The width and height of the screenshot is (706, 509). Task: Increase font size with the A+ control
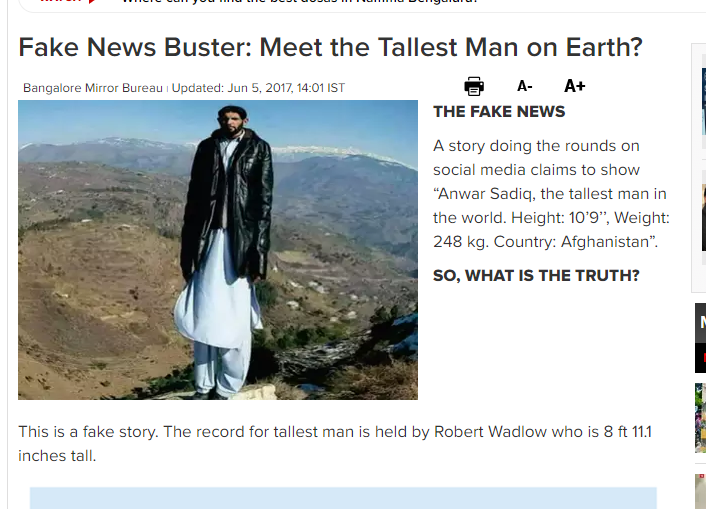pos(575,86)
